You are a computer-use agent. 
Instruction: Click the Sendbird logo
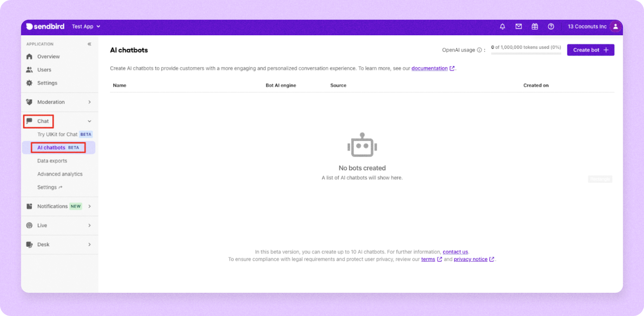pyautogui.click(x=45, y=26)
